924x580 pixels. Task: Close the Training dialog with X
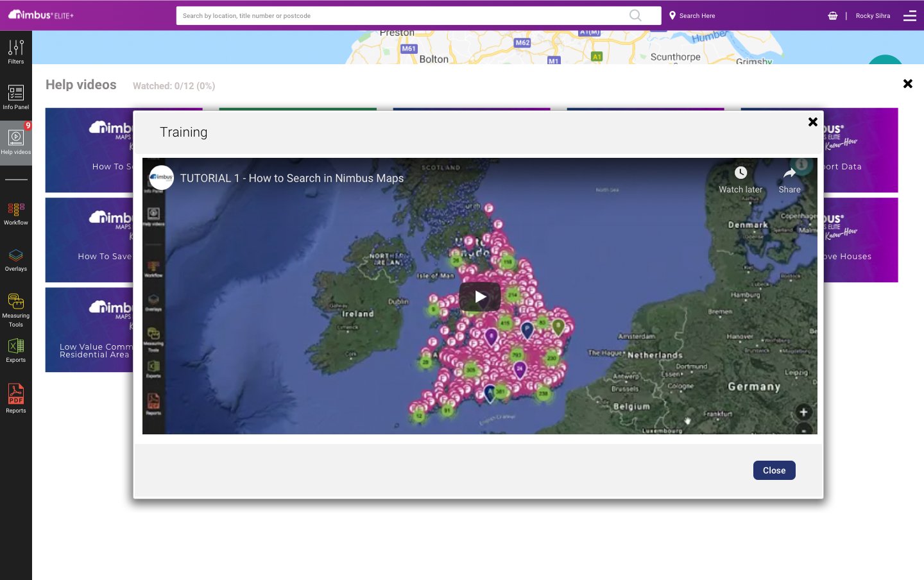[813, 122]
